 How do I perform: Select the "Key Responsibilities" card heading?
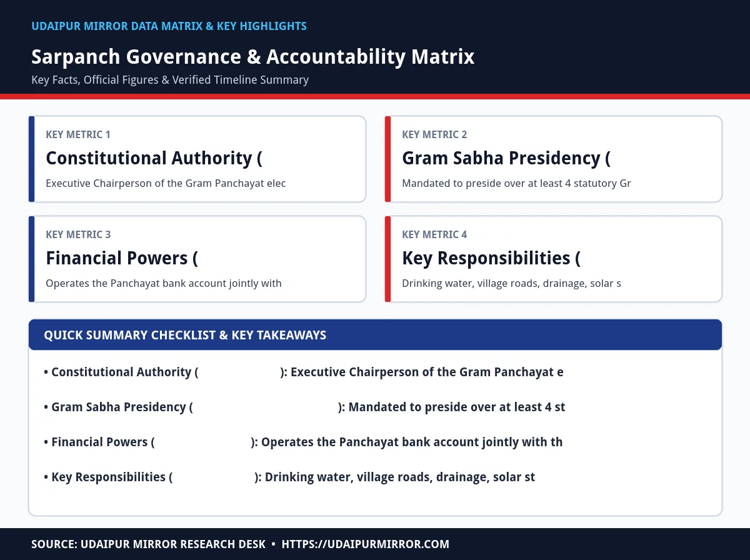(491, 258)
